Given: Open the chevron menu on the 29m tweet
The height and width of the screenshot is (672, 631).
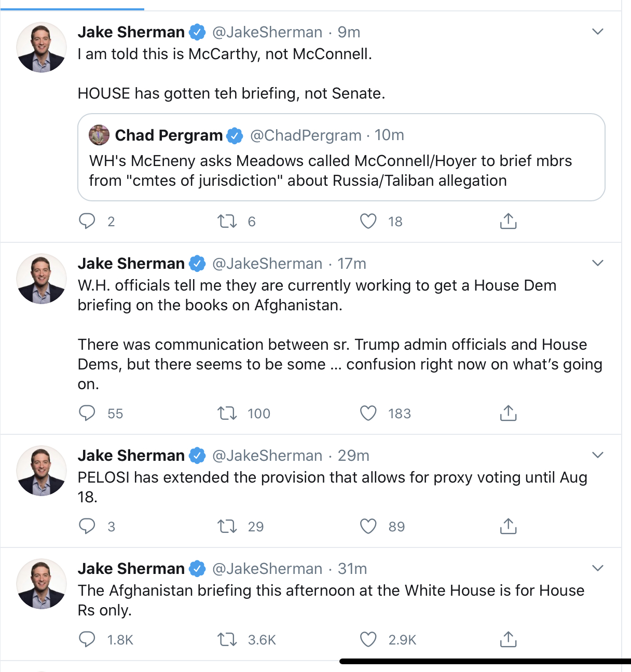Looking at the screenshot, I should click(598, 455).
